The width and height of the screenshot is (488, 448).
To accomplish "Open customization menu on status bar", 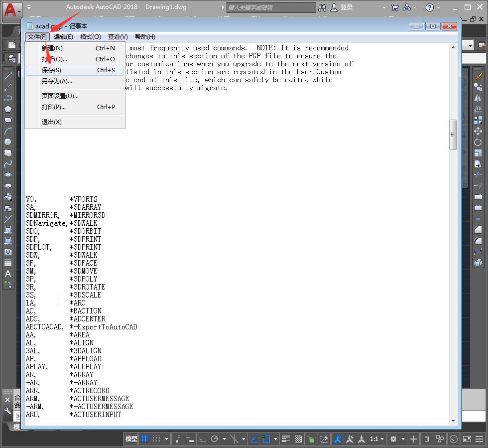I will (479, 439).
